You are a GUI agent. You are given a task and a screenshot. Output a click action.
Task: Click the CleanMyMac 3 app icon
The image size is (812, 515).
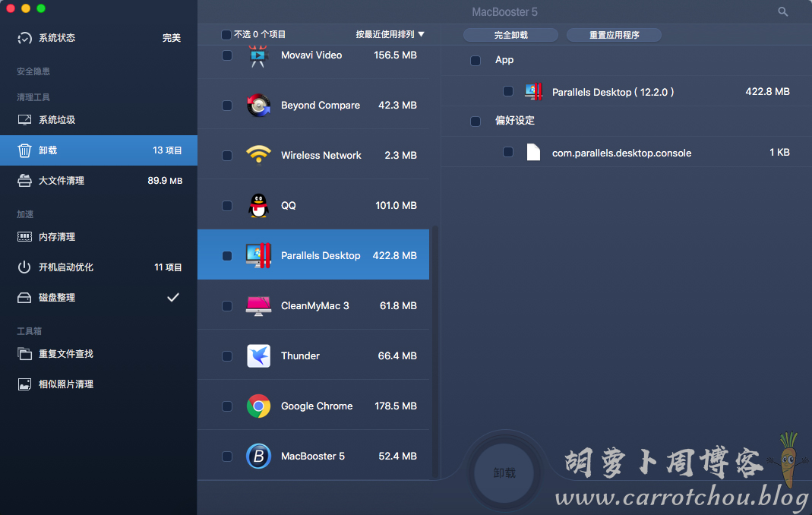coord(258,305)
